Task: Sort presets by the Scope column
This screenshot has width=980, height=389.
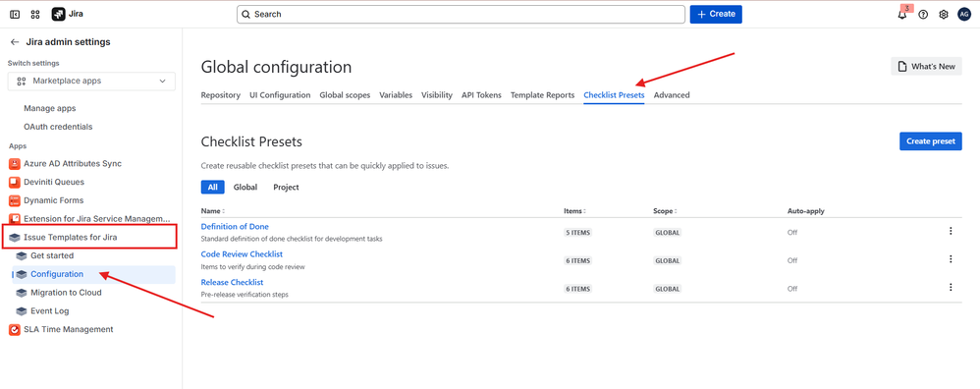Action: click(665, 211)
